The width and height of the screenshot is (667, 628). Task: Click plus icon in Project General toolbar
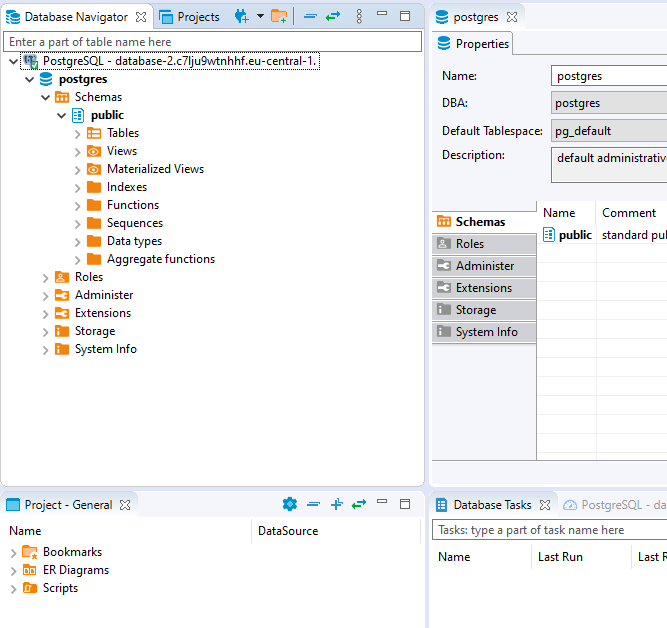(x=336, y=504)
